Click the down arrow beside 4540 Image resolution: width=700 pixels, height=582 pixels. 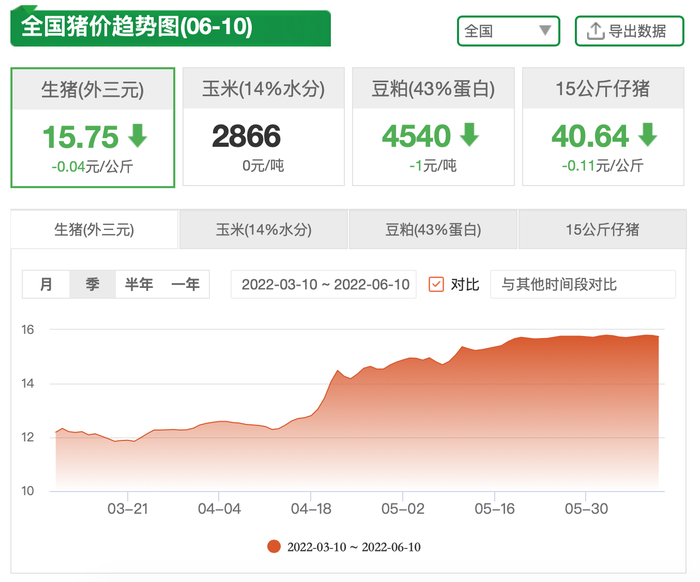(469, 135)
